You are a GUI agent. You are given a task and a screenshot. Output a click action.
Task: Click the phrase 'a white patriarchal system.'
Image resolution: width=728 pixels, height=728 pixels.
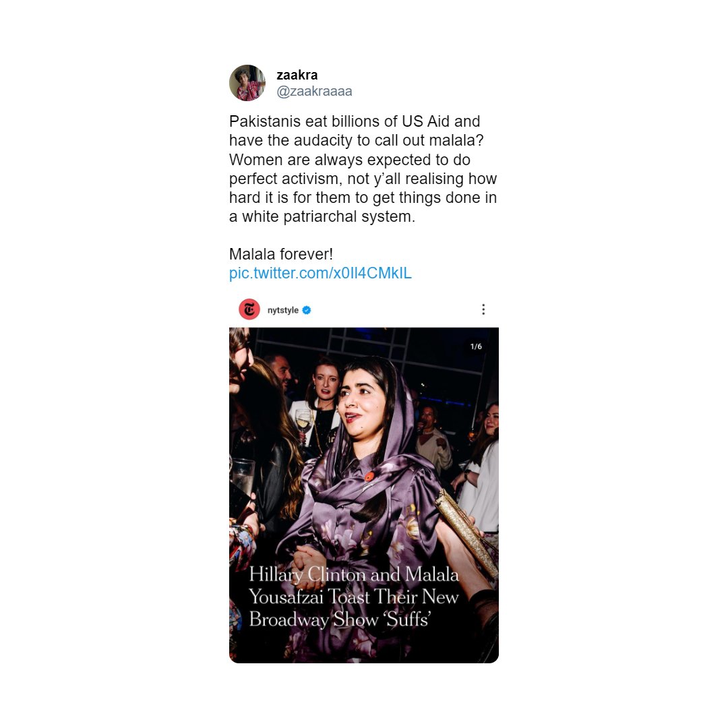[322, 216]
